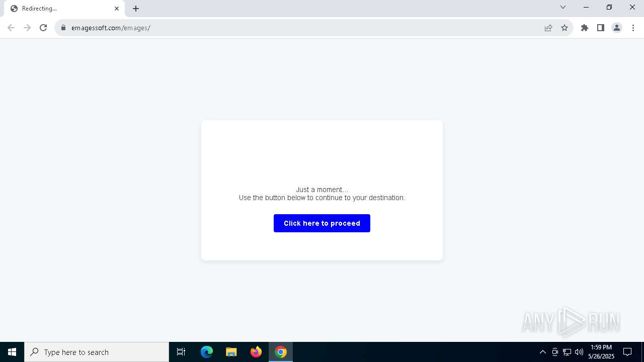
Task: Open the notifications action center
Action: (x=627, y=352)
